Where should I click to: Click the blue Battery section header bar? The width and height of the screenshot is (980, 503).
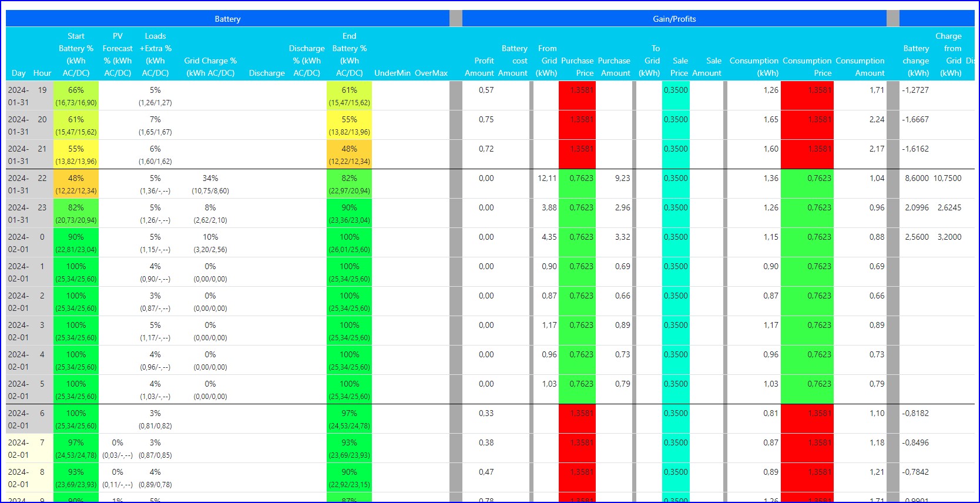pos(227,19)
